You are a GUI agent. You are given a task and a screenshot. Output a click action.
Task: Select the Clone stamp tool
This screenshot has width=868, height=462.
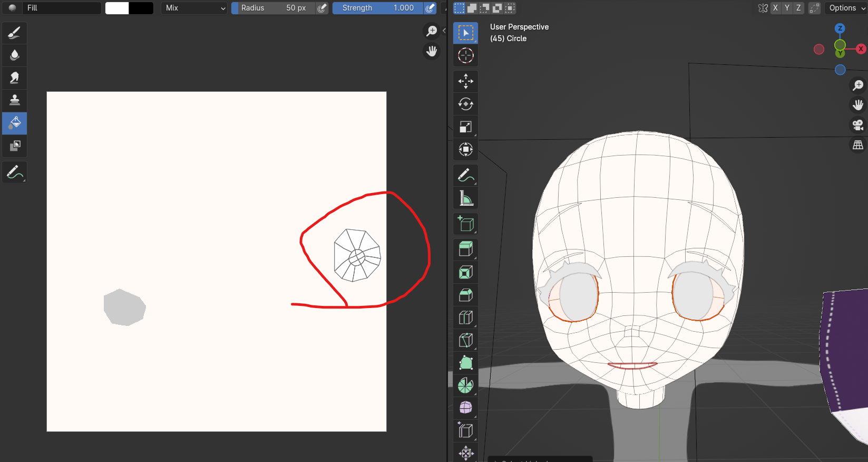[x=15, y=100]
